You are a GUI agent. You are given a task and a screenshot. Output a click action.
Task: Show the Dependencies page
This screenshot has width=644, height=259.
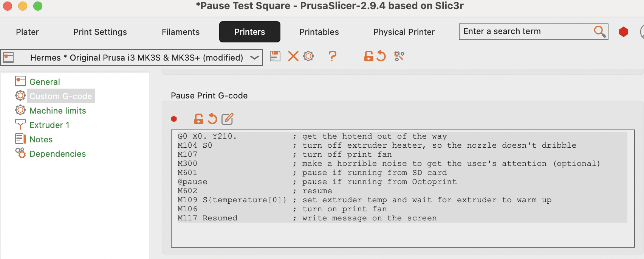tap(58, 154)
